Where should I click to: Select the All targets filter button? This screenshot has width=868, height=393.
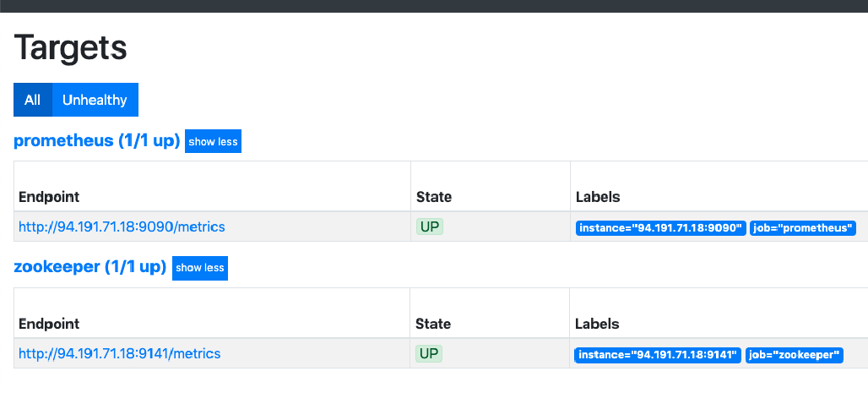coord(32,100)
